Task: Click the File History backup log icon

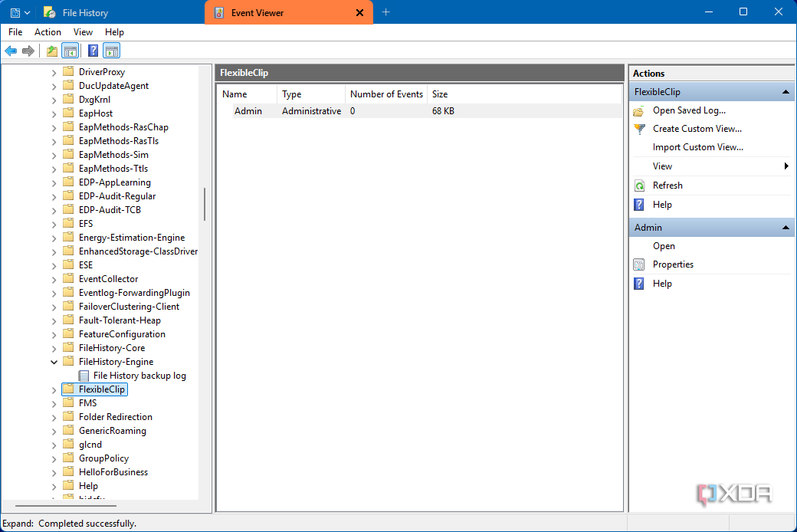Action: [x=84, y=376]
